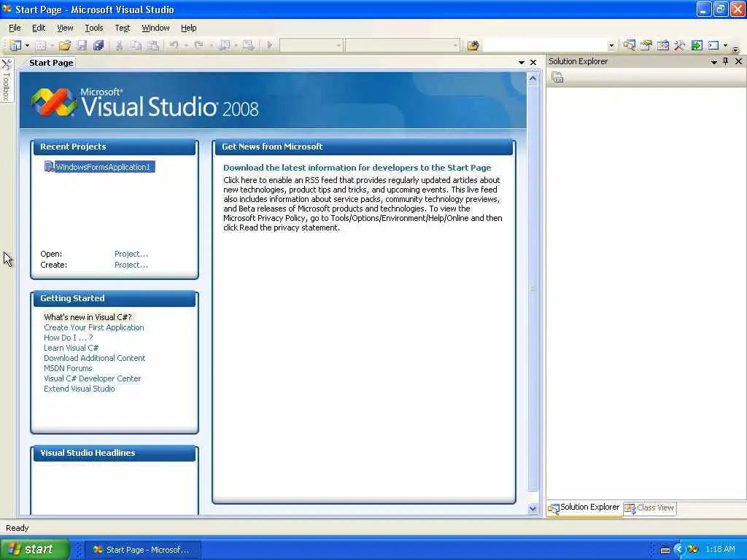
Task: Click Download the latest information headline
Action: [357, 168]
